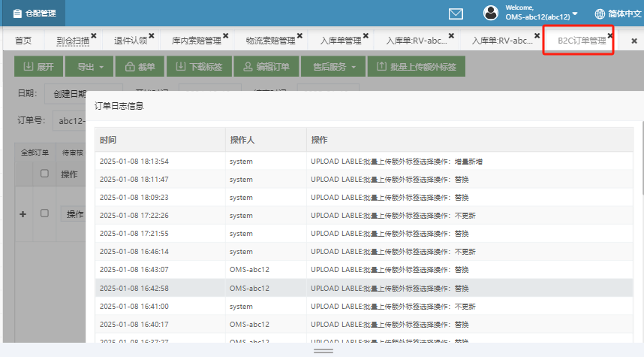Select log row timestamp 2025-01-08 16:46:14
Image resolution: width=644 pixels, height=357 pixels.
coord(134,252)
